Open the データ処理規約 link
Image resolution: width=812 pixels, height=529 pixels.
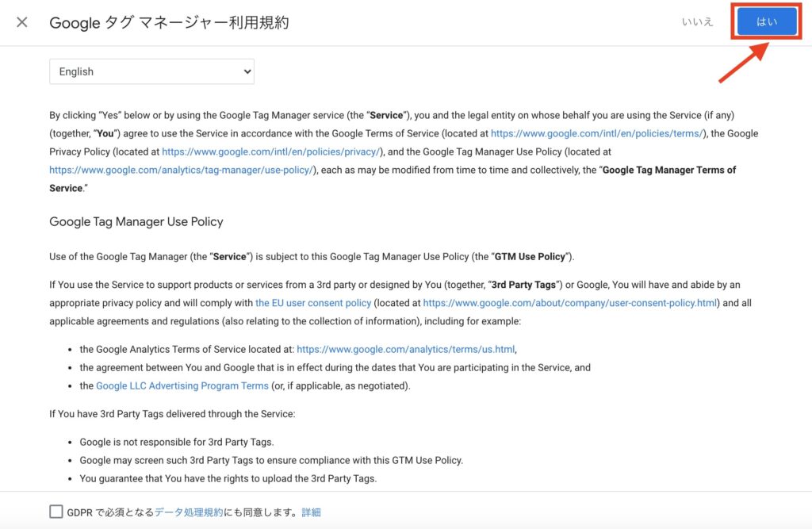pyautogui.click(x=189, y=512)
